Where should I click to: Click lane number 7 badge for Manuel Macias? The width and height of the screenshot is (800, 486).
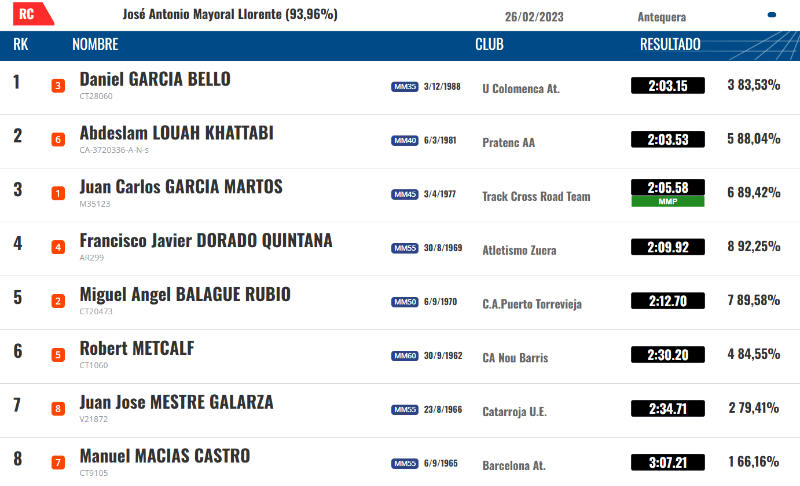(x=58, y=463)
